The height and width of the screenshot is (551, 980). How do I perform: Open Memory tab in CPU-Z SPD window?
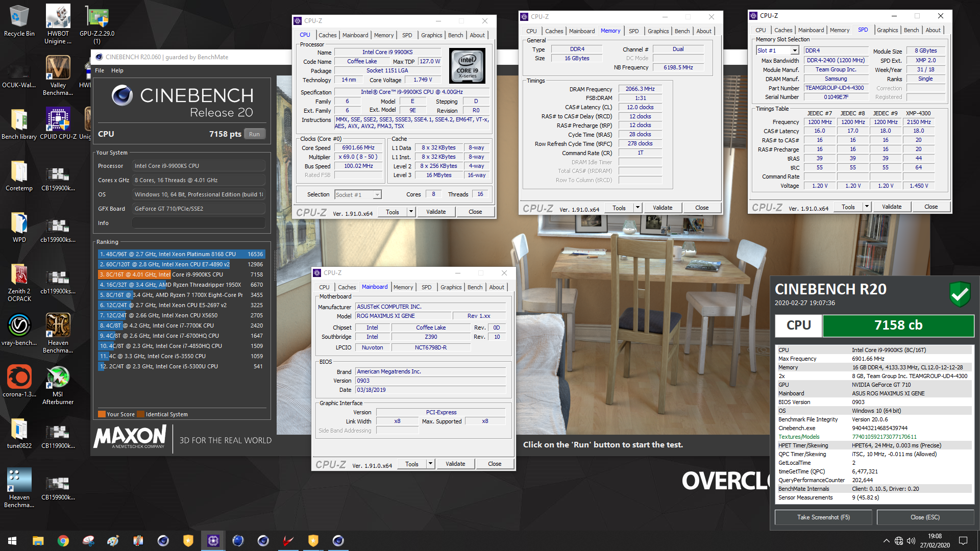tap(840, 30)
